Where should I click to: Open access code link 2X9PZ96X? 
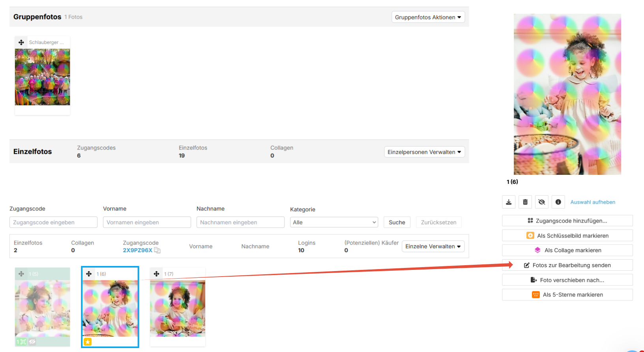click(x=137, y=250)
